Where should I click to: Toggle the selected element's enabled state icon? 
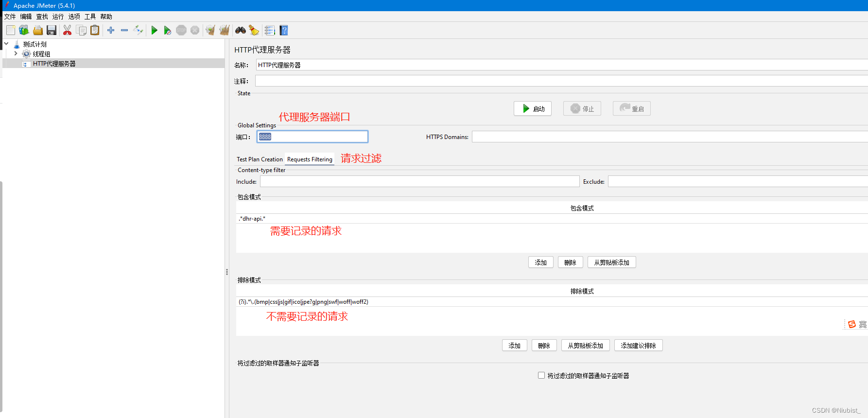click(x=139, y=31)
